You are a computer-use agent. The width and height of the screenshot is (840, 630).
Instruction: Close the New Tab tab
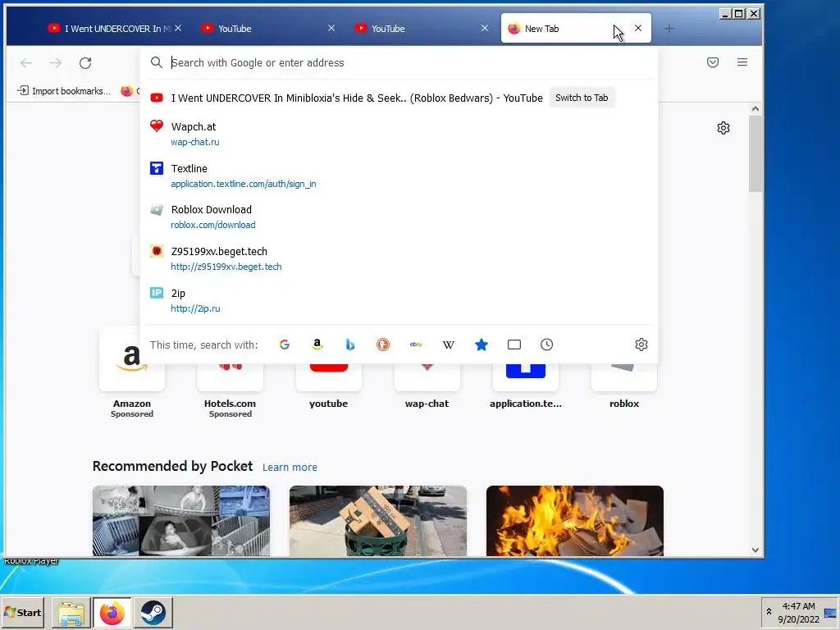click(638, 28)
